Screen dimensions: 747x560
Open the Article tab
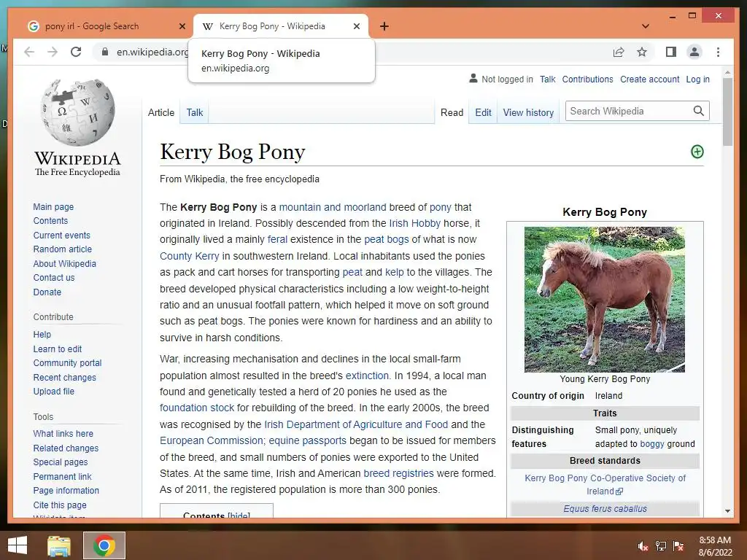[x=161, y=112]
